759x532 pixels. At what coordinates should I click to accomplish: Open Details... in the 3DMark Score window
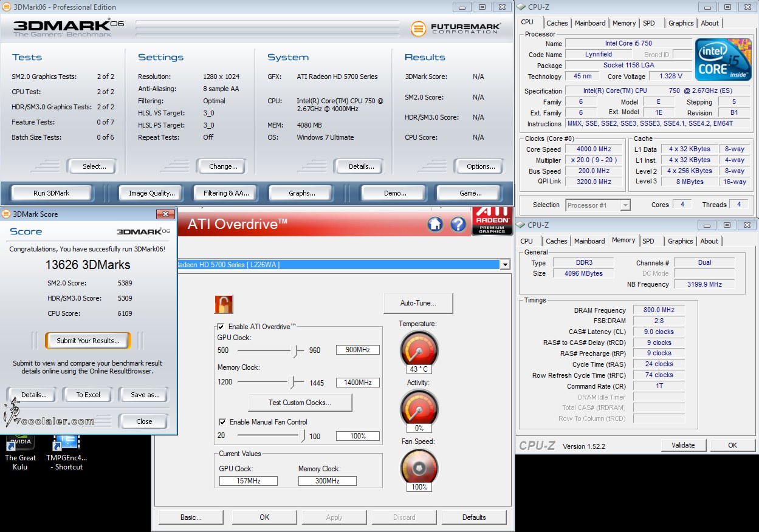(x=34, y=395)
